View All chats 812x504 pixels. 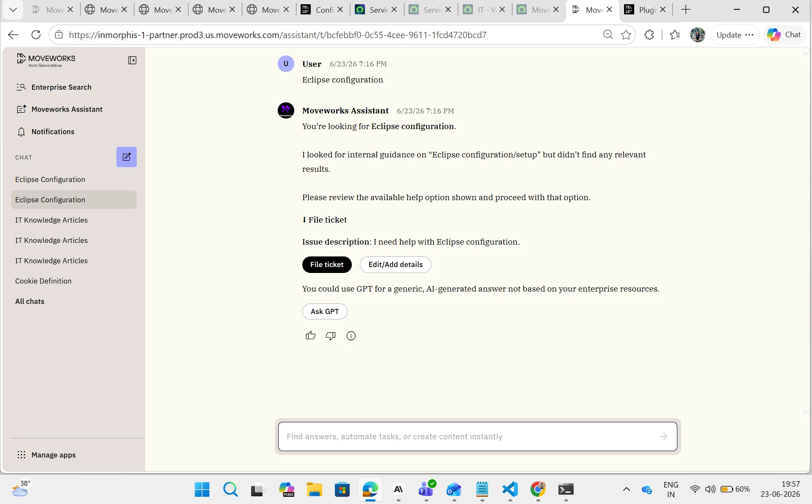[x=30, y=301]
